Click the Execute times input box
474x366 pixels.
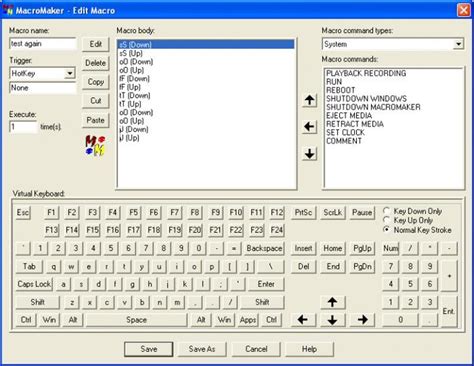24,127
